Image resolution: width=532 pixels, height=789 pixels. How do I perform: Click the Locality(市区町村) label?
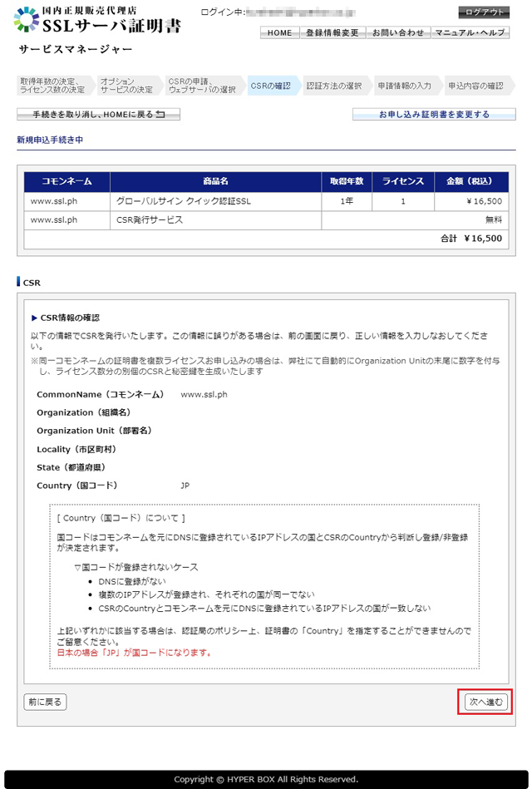77,449
